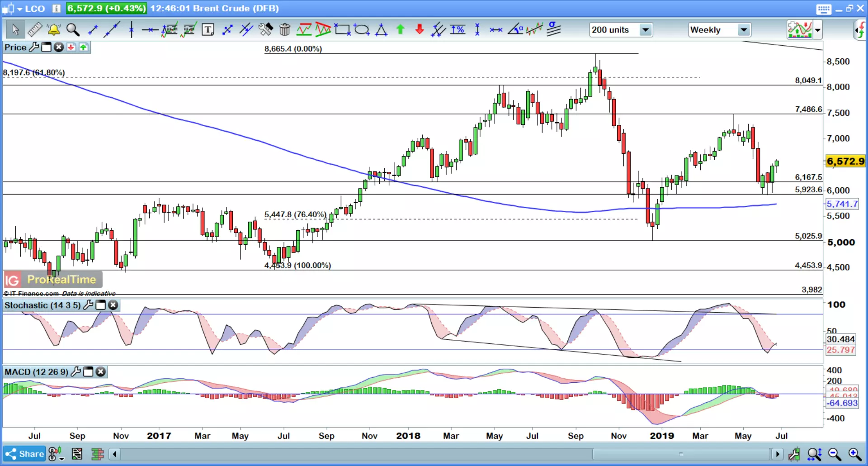Open the market depth bars icon

(x=97, y=454)
